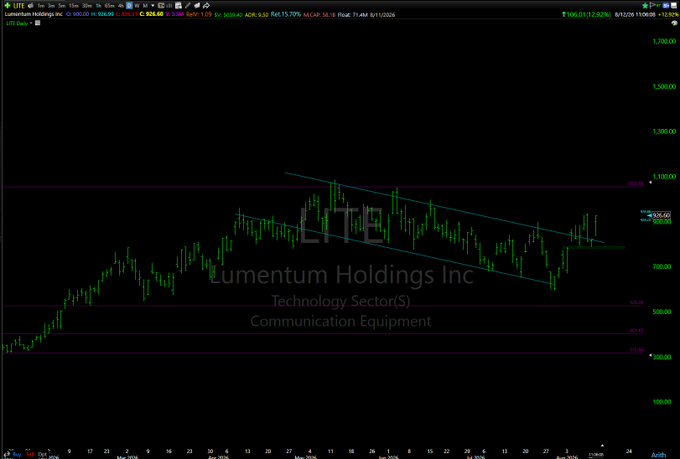Click the 8/12/26 timestamp in header
This screenshot has height=459, width=680.
pyautogui.click(x=635, y=14)
